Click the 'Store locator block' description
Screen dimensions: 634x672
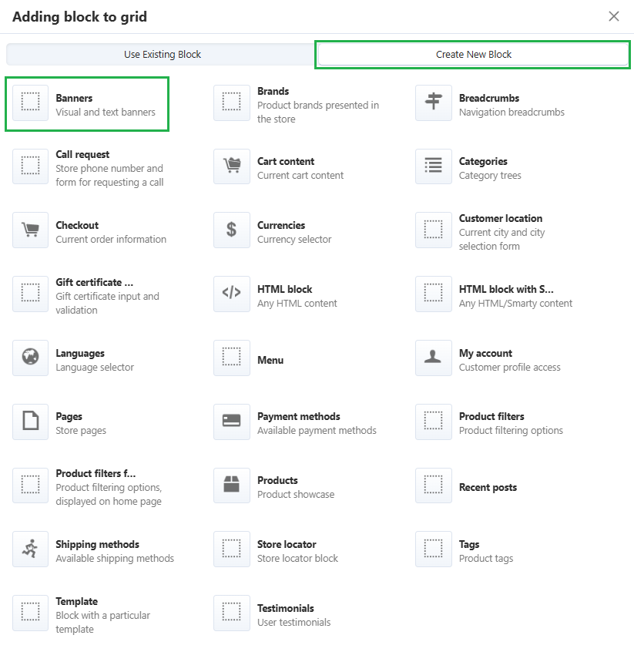[297, 559]
